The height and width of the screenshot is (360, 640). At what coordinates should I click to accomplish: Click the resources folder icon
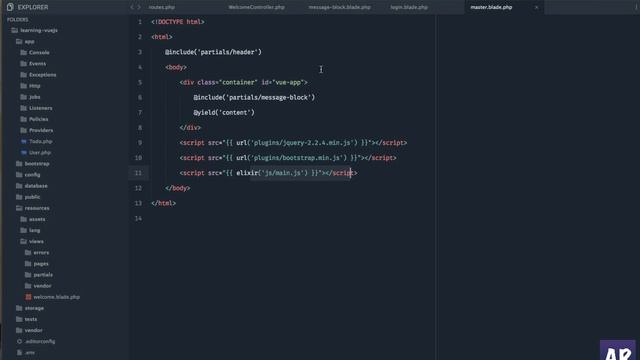pos(19,208)
